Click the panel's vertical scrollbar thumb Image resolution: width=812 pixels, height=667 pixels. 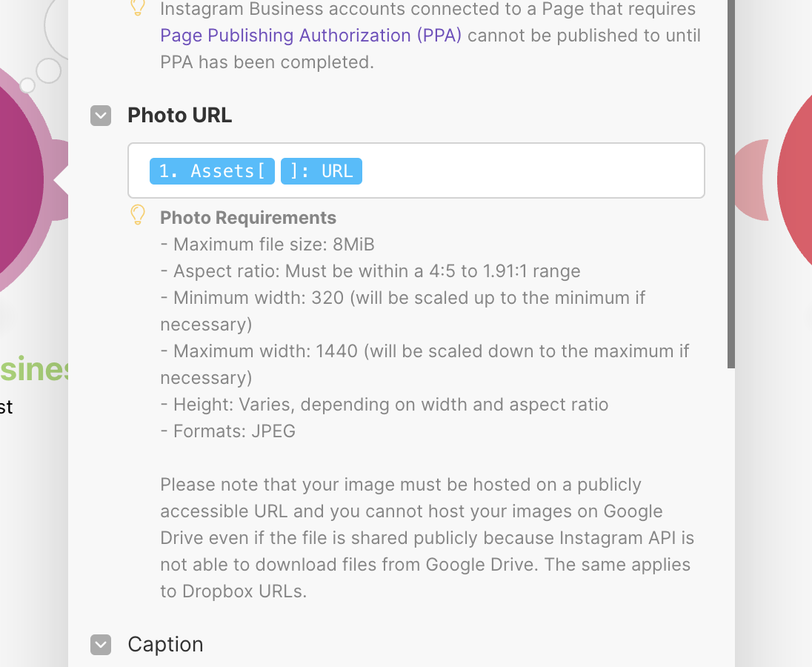731,185
